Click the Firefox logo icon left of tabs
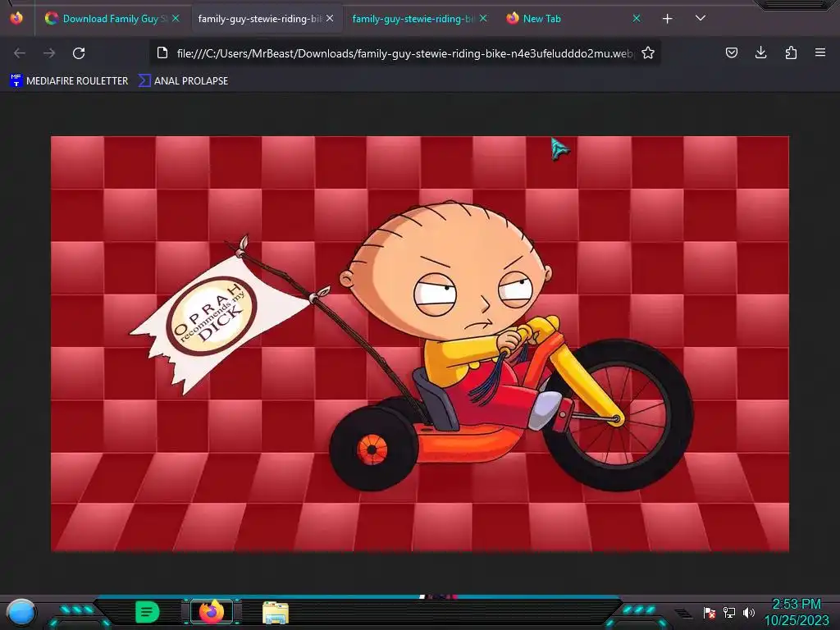Image resolution: width=840 pixels, height=630 pixels. [x=16, y=18]
